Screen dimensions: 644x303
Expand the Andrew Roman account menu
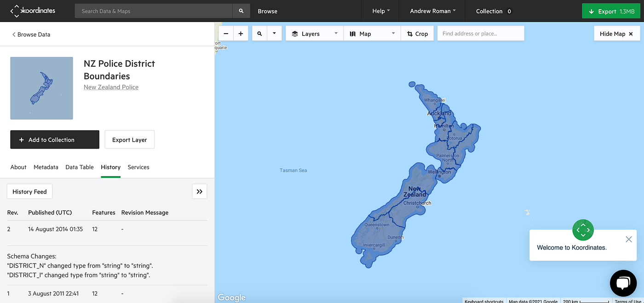[431, 11]
